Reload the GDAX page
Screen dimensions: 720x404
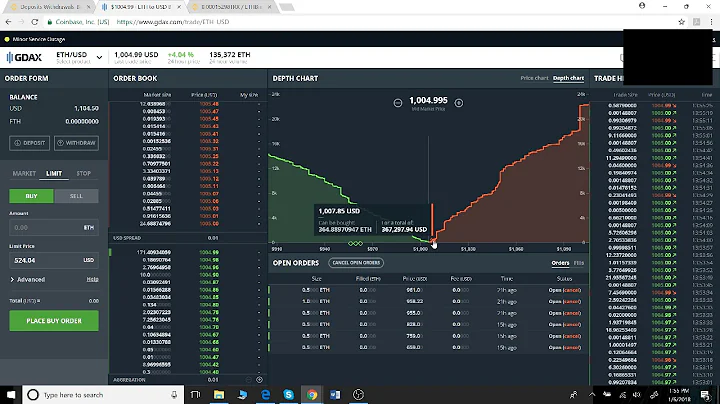tap(34, 22)
